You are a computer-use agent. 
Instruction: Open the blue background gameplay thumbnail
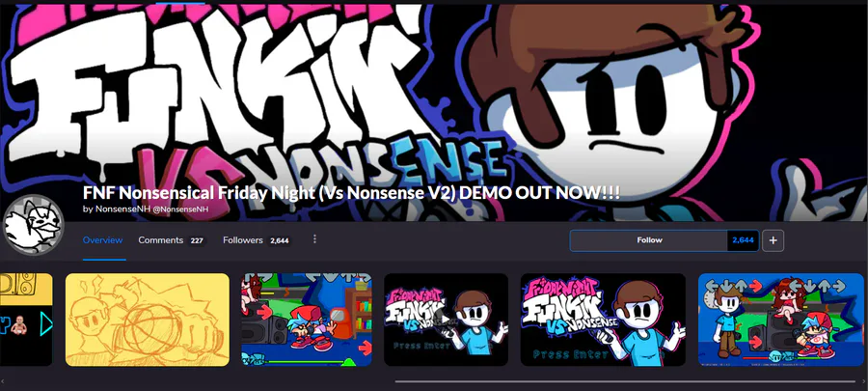tap(780, 320)
